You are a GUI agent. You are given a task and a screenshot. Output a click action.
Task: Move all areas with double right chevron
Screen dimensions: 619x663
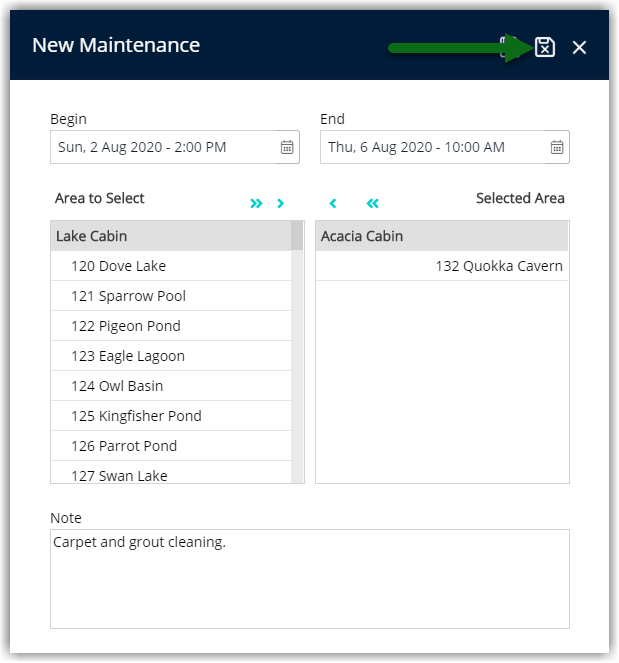coord(256,203)
